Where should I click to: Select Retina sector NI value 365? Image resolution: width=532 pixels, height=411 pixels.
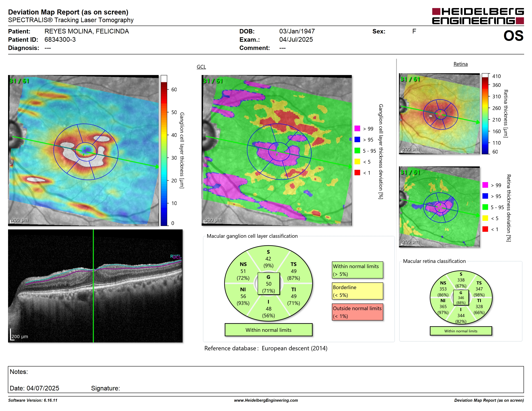[x=443, y=307]
